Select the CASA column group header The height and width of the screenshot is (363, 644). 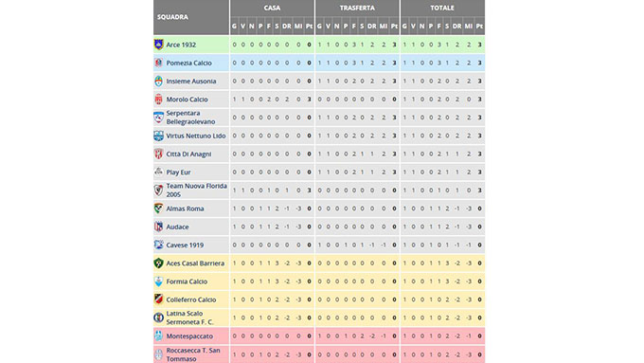[x=272, y=8]
